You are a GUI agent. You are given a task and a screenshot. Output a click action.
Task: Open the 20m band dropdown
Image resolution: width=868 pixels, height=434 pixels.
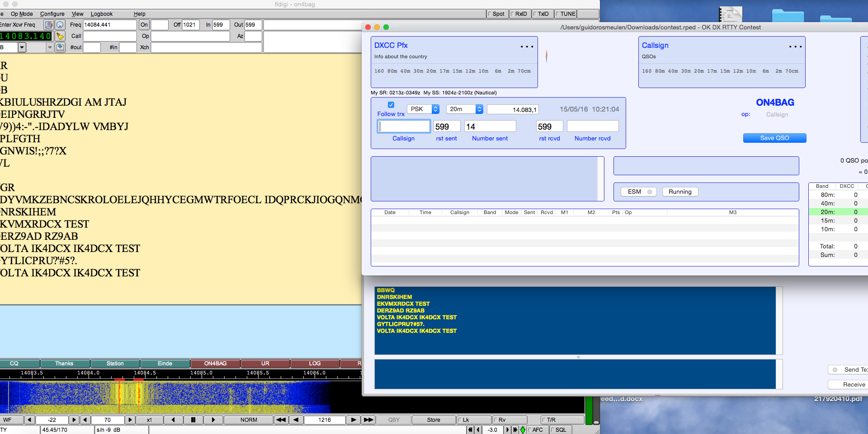click(465, 109)
